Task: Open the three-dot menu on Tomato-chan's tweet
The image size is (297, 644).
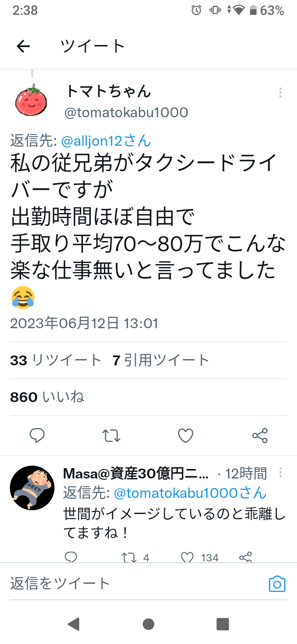Action: tap(280, 92)
